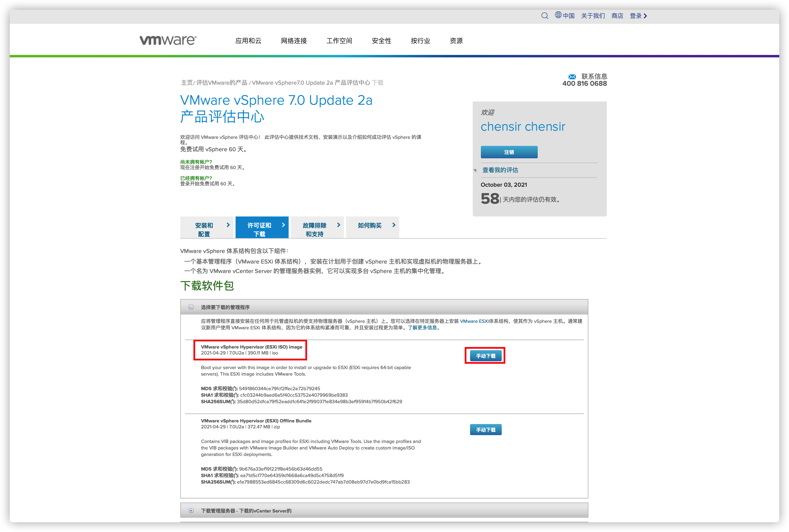The height and width of the screenshot is (532, 789).
Task: Open the 安全性 navigation menu
Action: (381, 41)
